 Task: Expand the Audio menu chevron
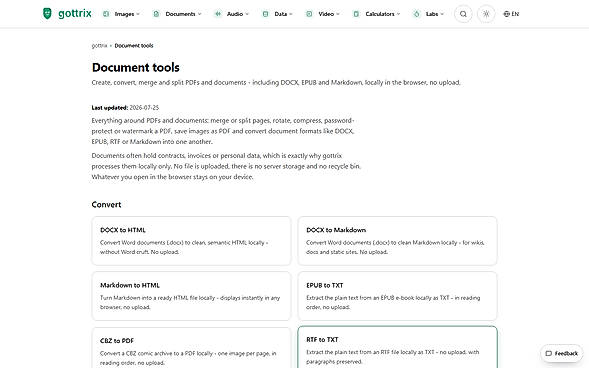(247, 14)
